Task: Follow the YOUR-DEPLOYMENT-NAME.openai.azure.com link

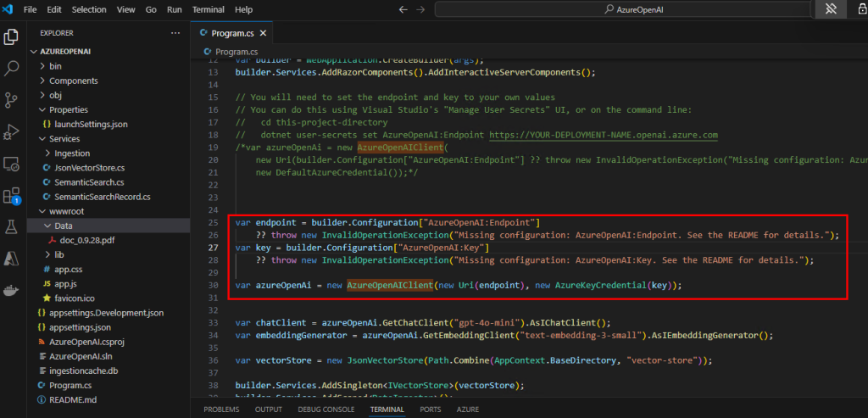Action: [x=604, y=135]
